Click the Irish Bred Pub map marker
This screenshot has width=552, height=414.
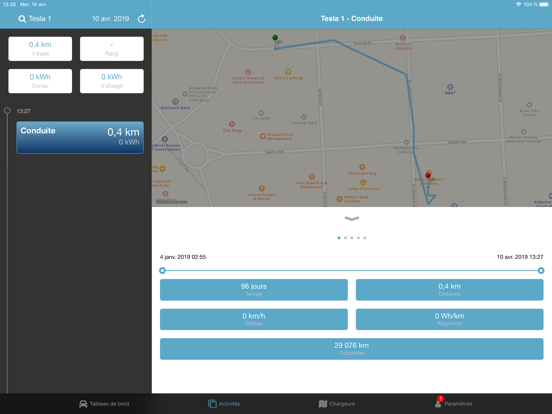click(x=311, y=177)
